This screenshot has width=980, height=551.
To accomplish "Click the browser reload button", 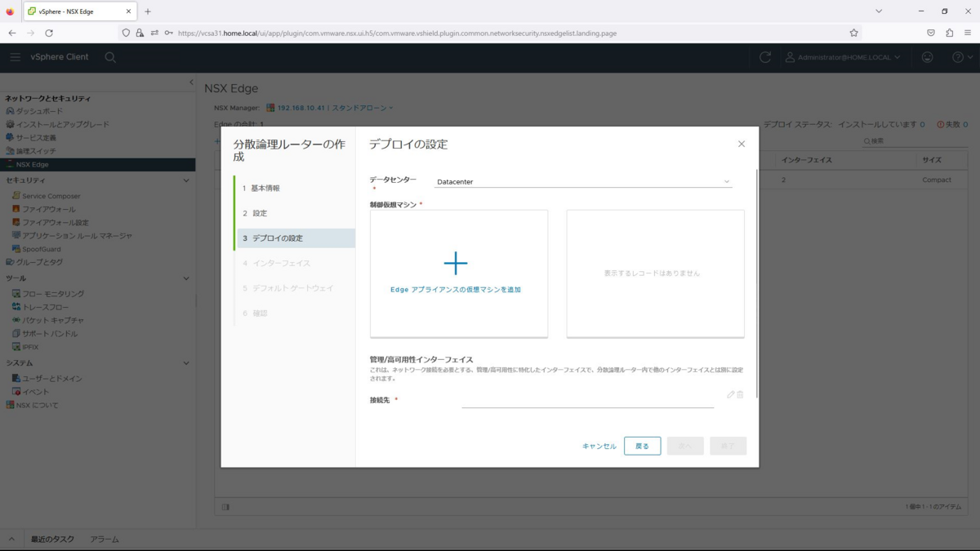I will click(49, 33).
